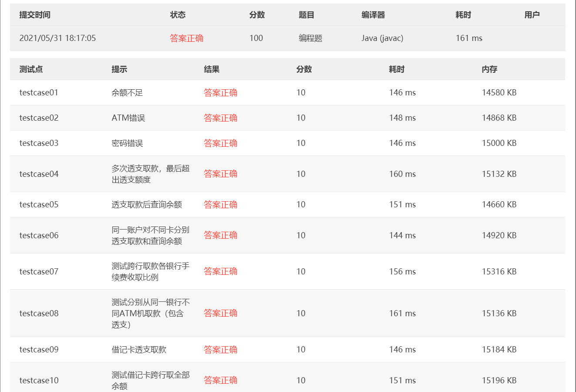Click the hint 密码错误
576x392 pixels.
(127, 143)
